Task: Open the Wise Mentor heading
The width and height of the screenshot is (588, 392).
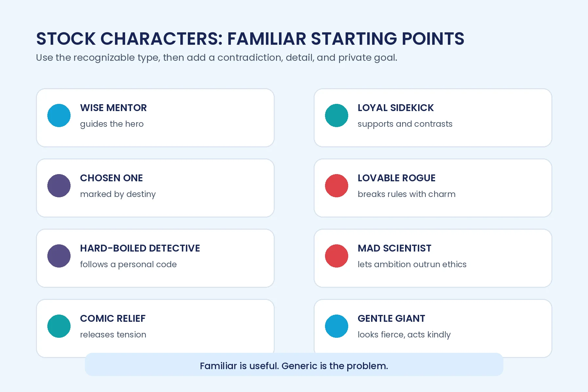Action: [113, 108]
